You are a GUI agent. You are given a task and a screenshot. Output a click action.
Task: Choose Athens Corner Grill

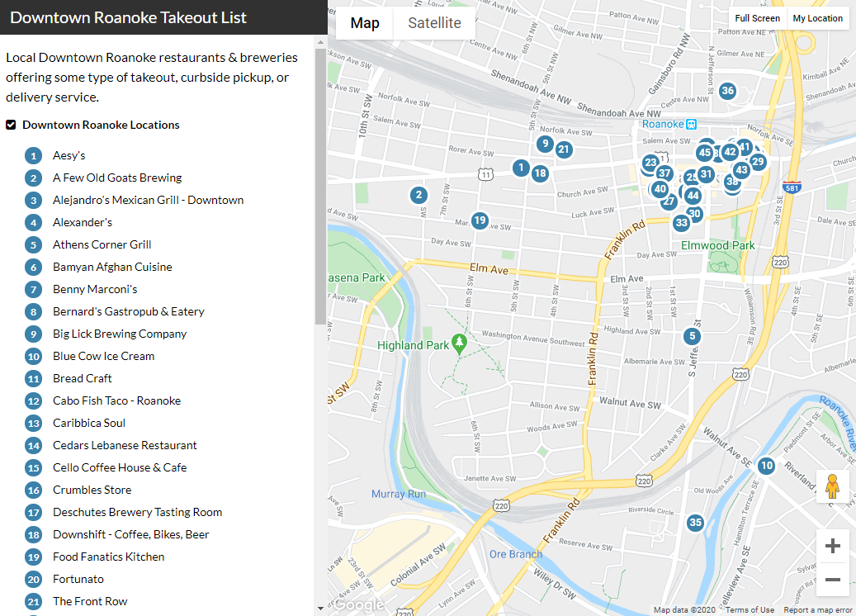coord(102,244)
